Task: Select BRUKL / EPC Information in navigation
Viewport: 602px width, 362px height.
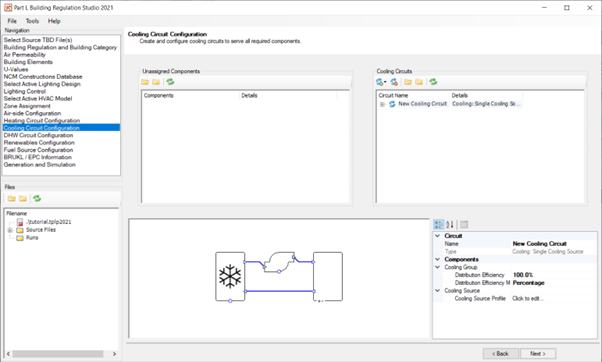Action: pos(38,157)
